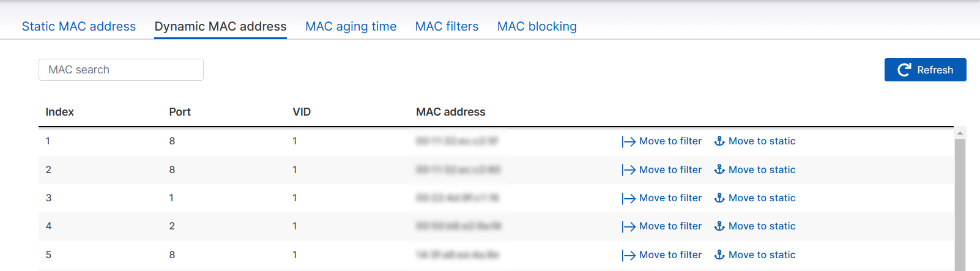Click the circular refresh arrow icon
Image resolution: width=980 pixels, height=271 pixels.
(x=904, y=70)
